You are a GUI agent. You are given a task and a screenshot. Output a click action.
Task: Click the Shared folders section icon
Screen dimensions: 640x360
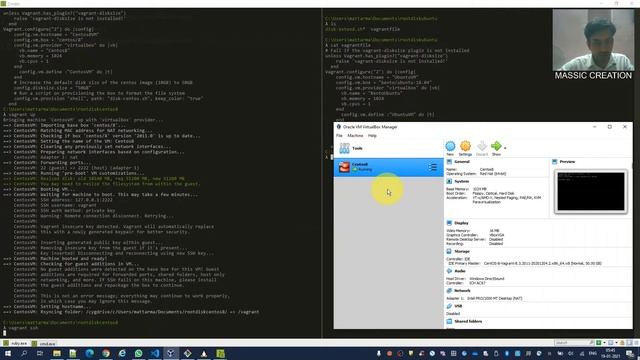(x=449, y=322)
